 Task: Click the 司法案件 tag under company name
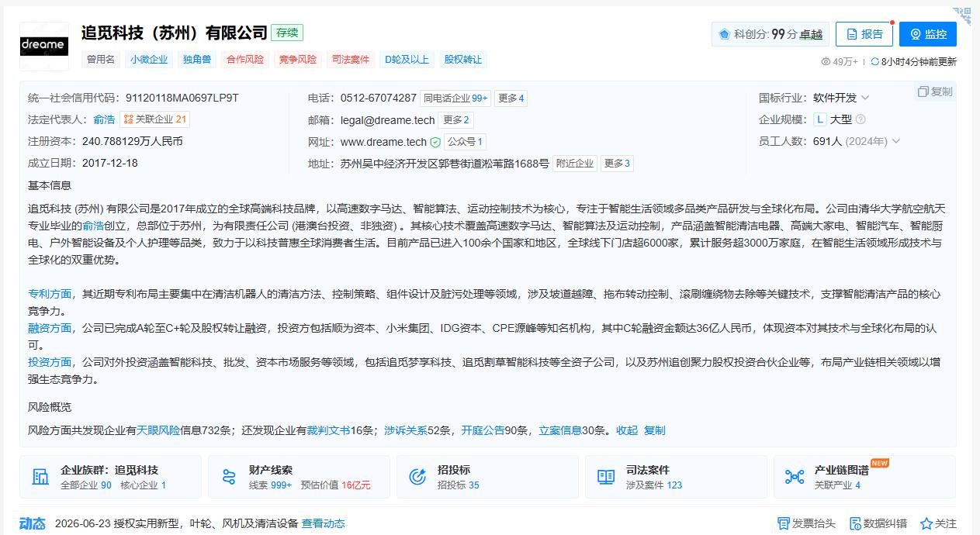click(x=351, y=60)
